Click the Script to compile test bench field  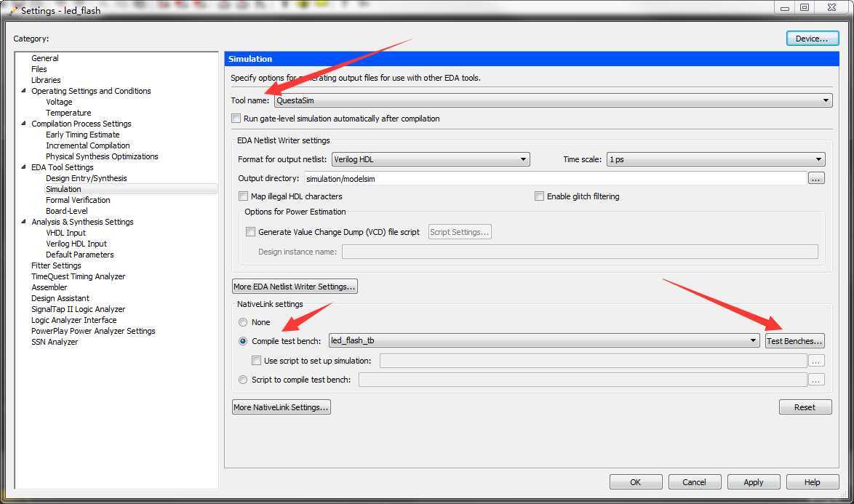[x=582, y=380]
